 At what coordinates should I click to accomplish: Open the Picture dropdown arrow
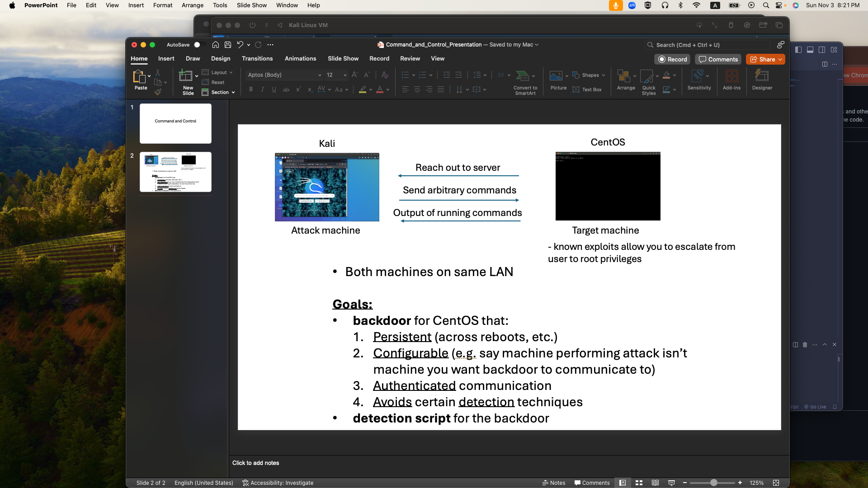(567, 76)
